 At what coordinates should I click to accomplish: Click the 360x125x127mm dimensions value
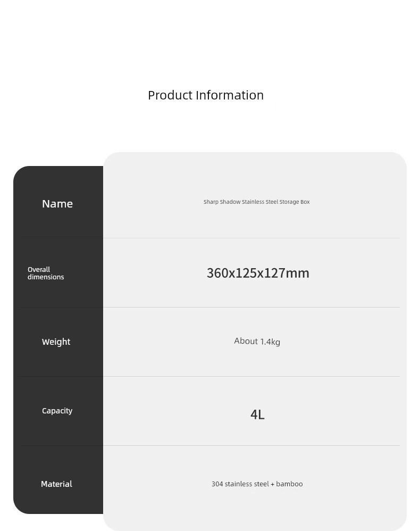pyautogui.click(x=258, y=273)
